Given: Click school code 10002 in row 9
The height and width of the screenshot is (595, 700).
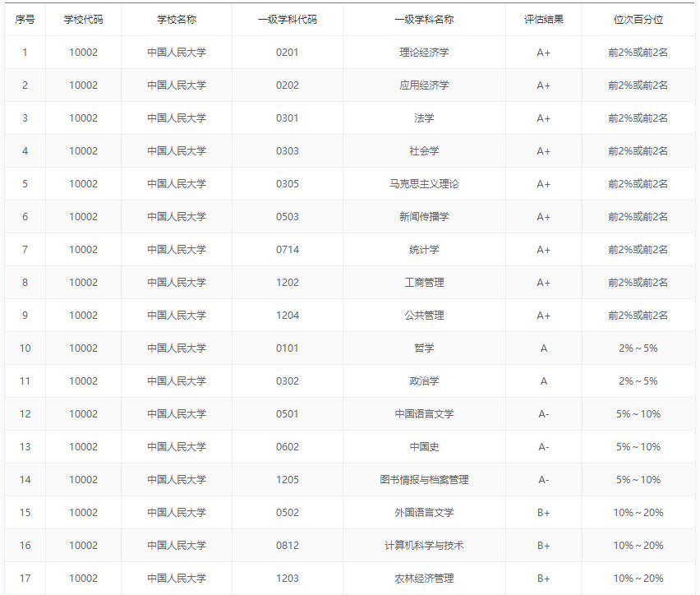Looking at the screenshot, I should tap(84, 316).
